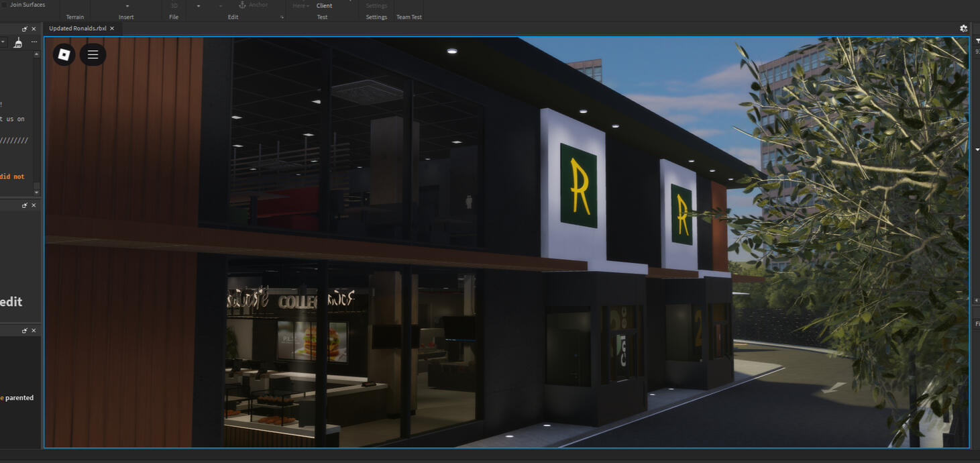Click the pop-out icon on the middle left panel
Image resolution: width=980 pixels, height=463 pixels.
pyautogui.click(x=25, y=205)
